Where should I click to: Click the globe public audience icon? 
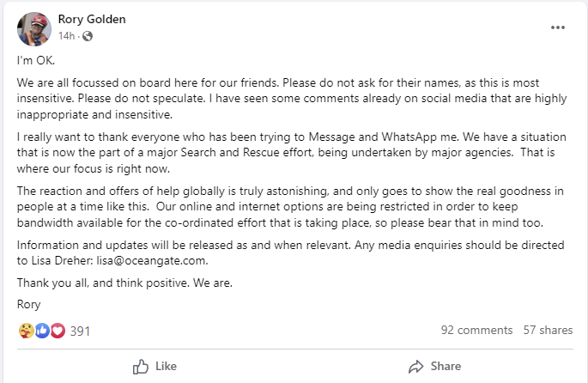88,36
